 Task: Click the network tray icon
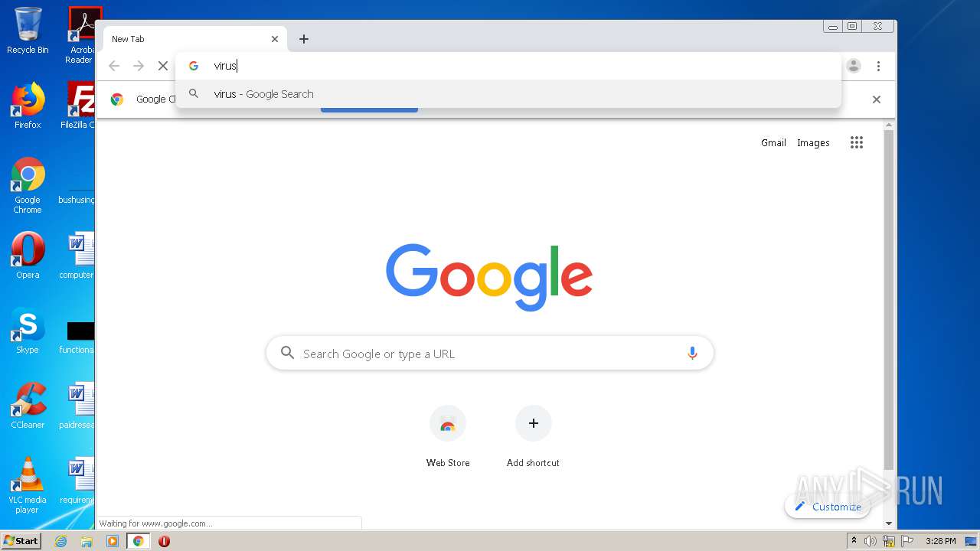click(889, 541)
